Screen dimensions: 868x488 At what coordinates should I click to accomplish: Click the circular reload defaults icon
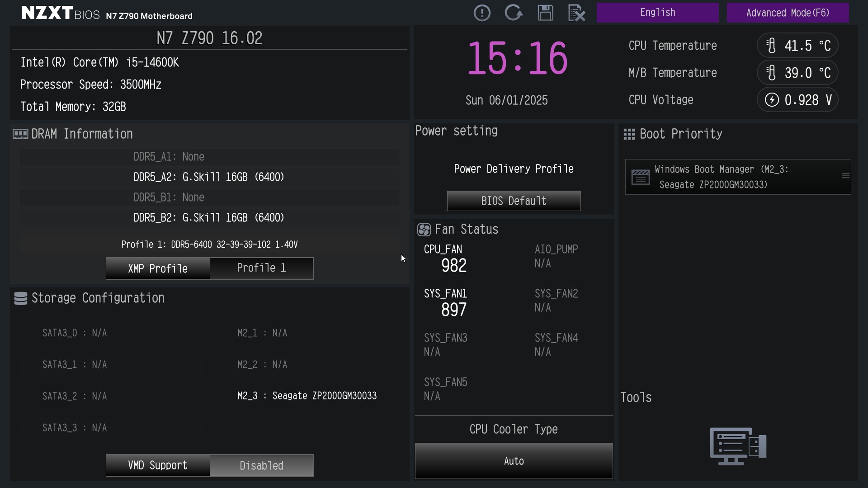coord(514,13)
